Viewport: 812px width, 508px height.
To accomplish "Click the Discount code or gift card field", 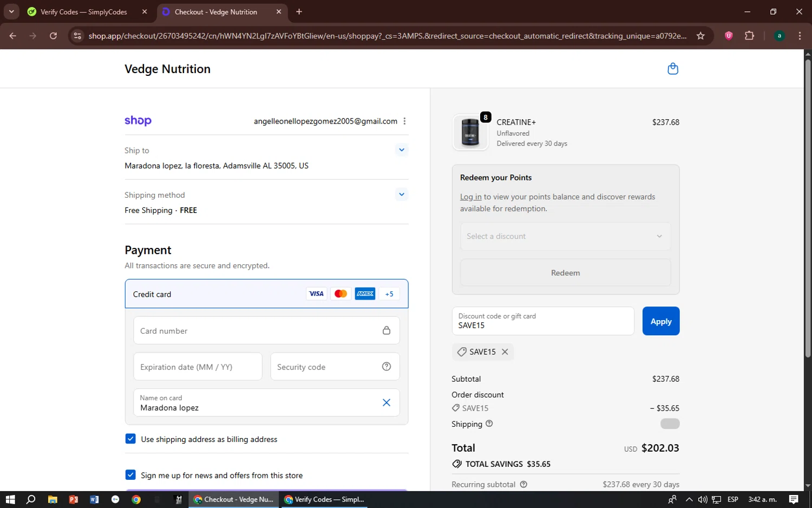I will pos(543,321).
